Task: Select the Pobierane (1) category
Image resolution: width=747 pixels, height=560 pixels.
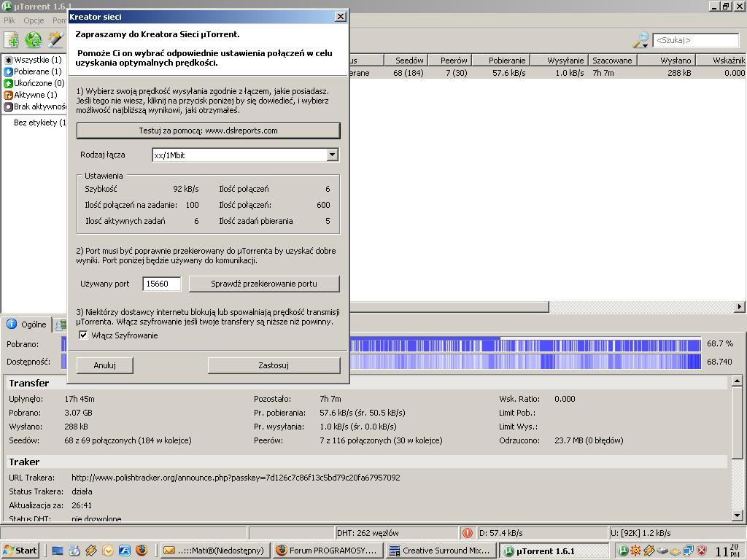Action: tap(34, 71)
